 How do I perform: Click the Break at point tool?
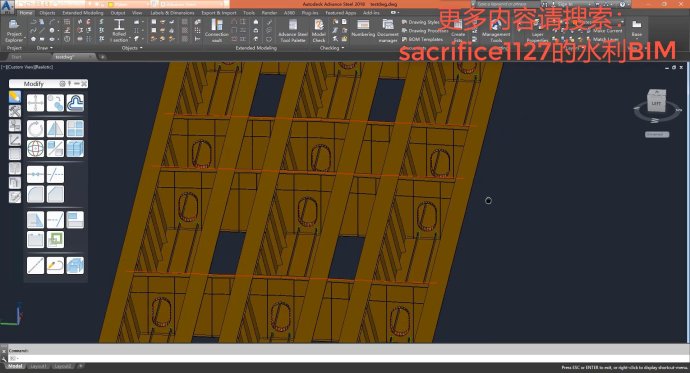click(x=35, y=175)
